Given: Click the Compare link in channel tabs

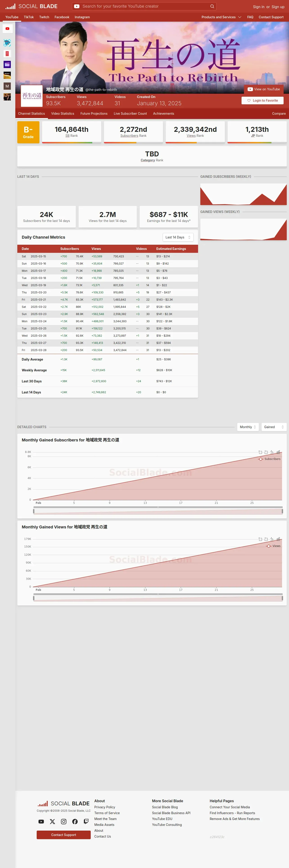Looking at the screenshot, I should [x=279, y=114].
